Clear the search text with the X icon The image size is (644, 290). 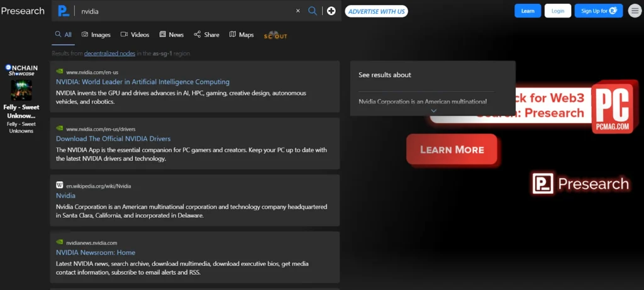298,11
